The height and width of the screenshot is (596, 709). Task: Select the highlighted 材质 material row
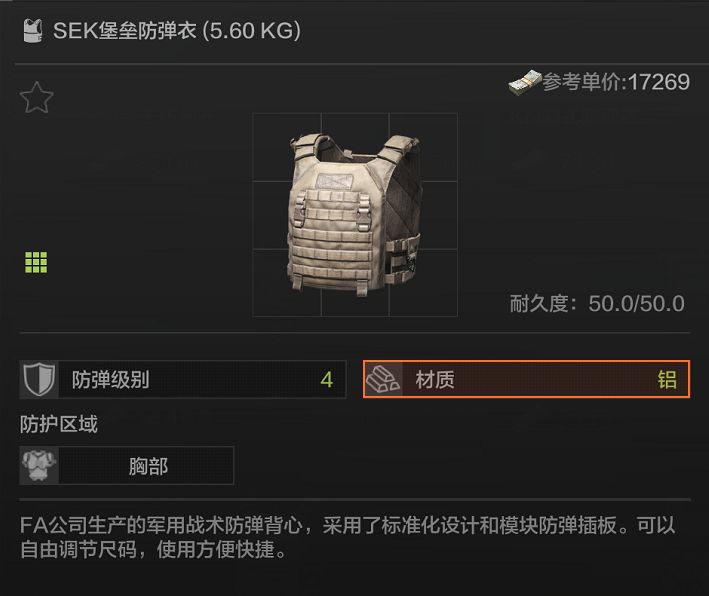(x=526, y=379)
